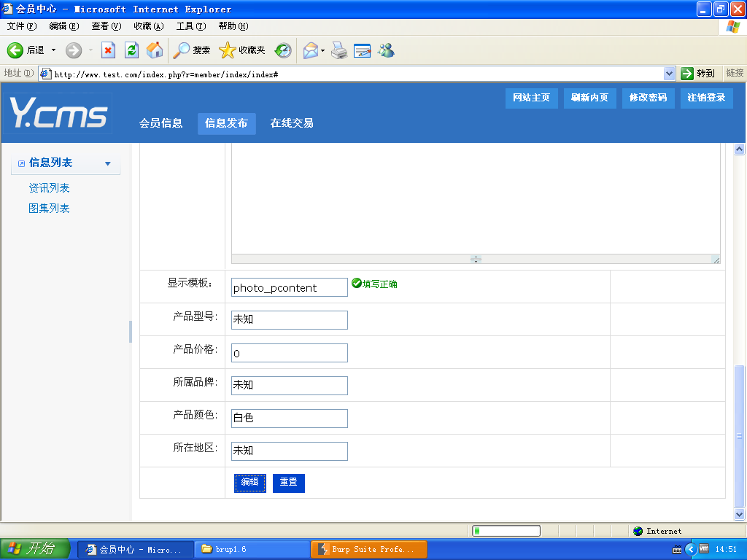
Task: Click inside the large content text area
Action: 476,198
